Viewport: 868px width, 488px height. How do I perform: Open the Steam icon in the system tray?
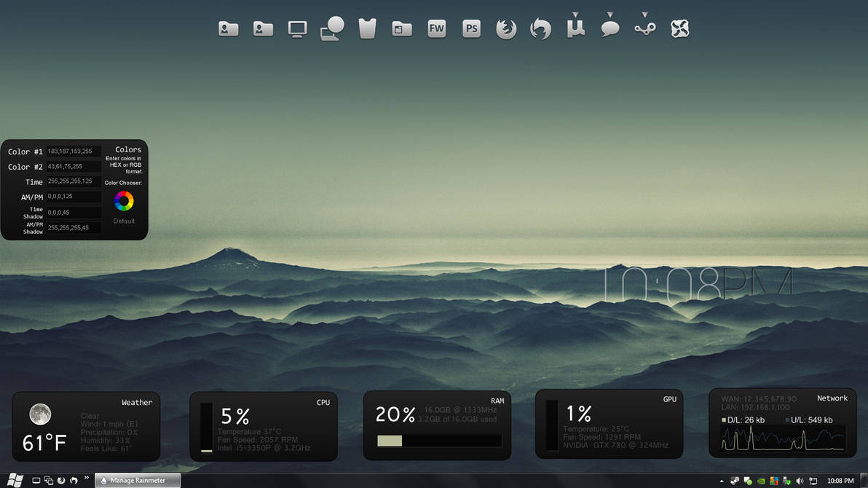point(735,481)
